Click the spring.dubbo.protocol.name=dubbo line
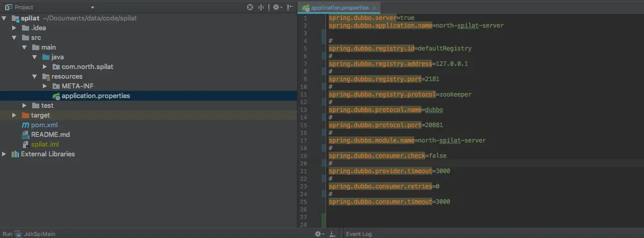 386,110
